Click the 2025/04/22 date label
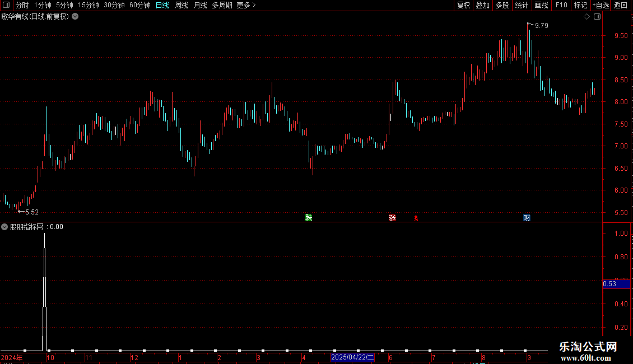This screenshot has height=364, width=633. pyautogui.click(x=352, y=357)
